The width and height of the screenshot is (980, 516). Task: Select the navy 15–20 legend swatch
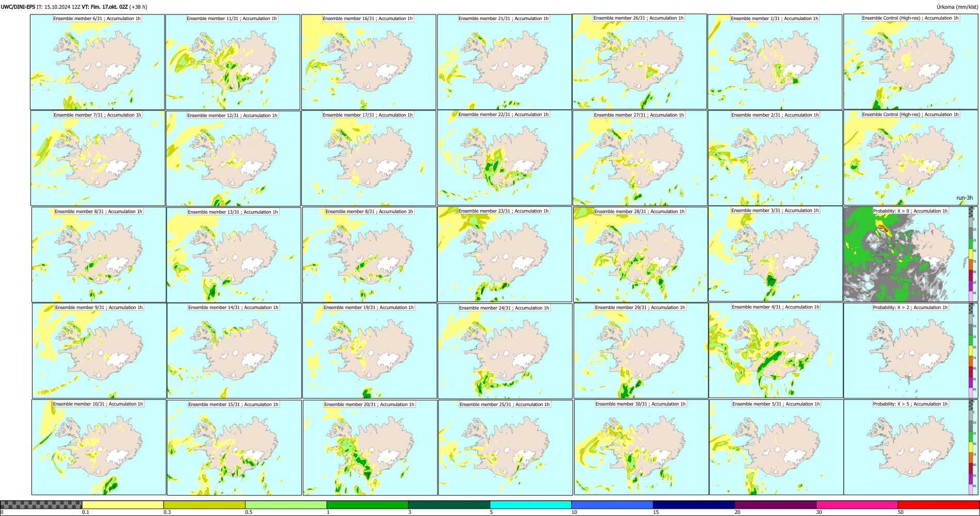click(694, 505)
